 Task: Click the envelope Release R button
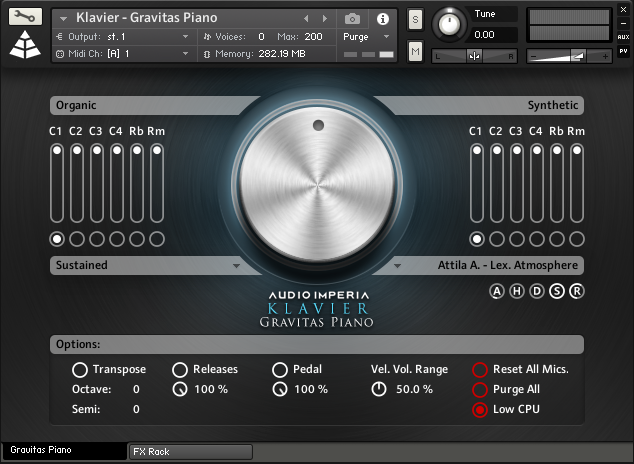(577, 291)
